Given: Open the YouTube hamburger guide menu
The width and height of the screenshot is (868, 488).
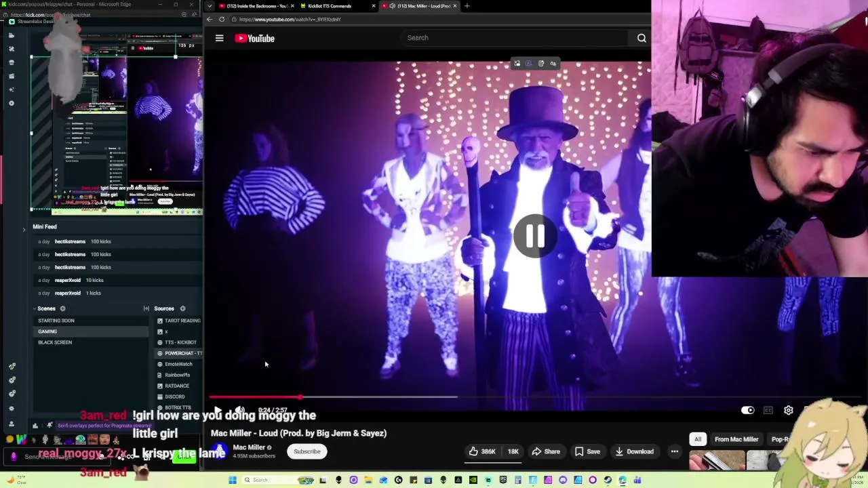Looking at the screenshot, I should coord(219,39).
